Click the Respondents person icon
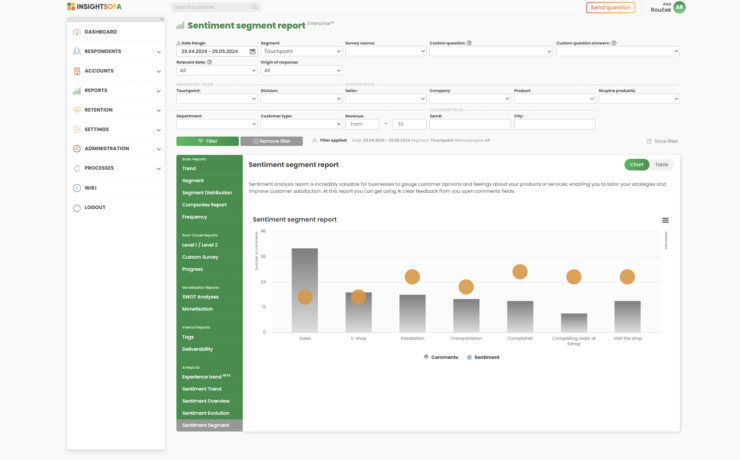 pos(77,51)
